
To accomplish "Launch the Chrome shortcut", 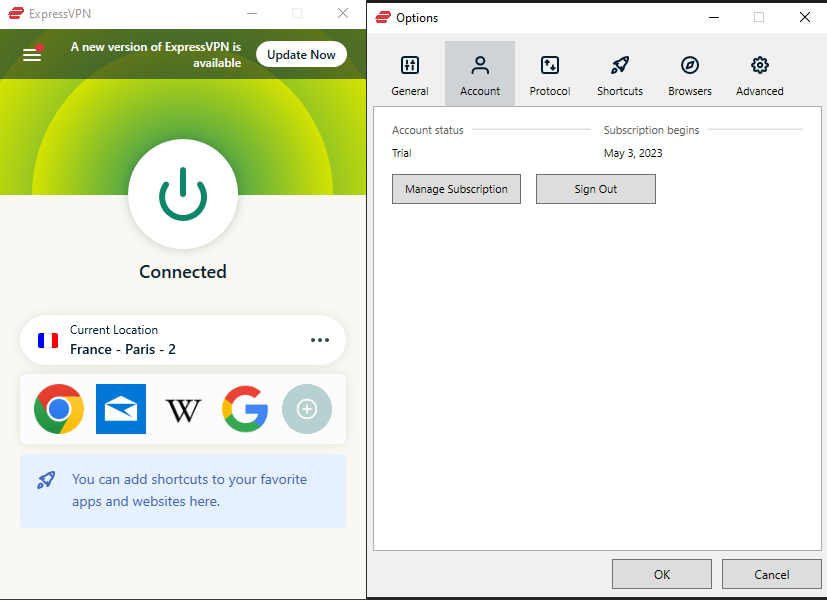I will (59, 409).
